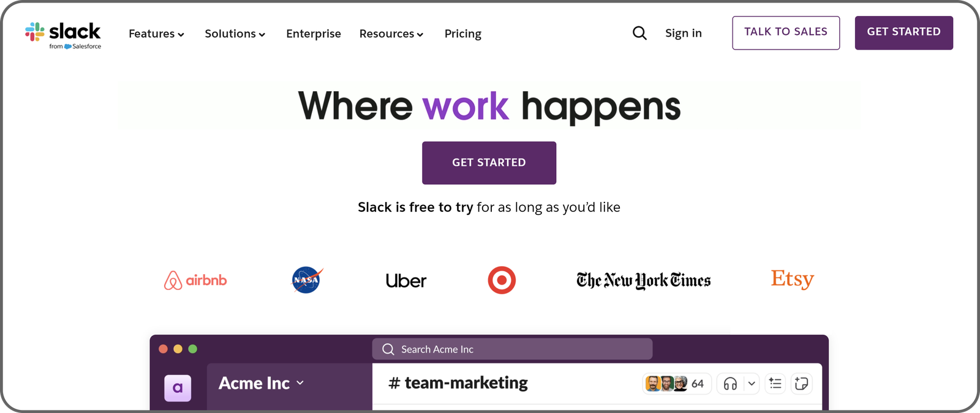980x413 pixels.
Task: Open the search magnifying glass icon
Action: click(639, 33)
